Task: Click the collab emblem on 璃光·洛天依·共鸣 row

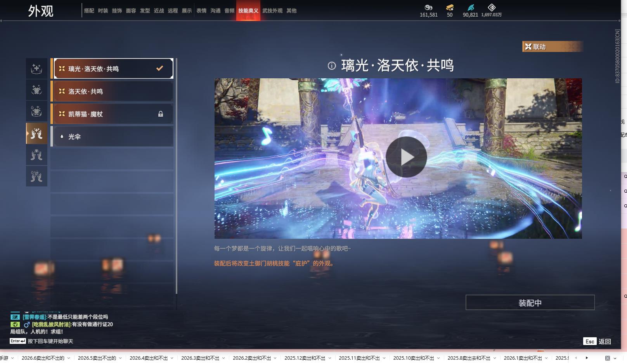Action: (62, 69)
